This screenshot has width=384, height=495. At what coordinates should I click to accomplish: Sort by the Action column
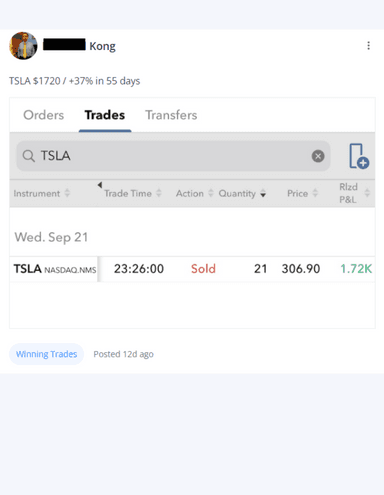195,193
